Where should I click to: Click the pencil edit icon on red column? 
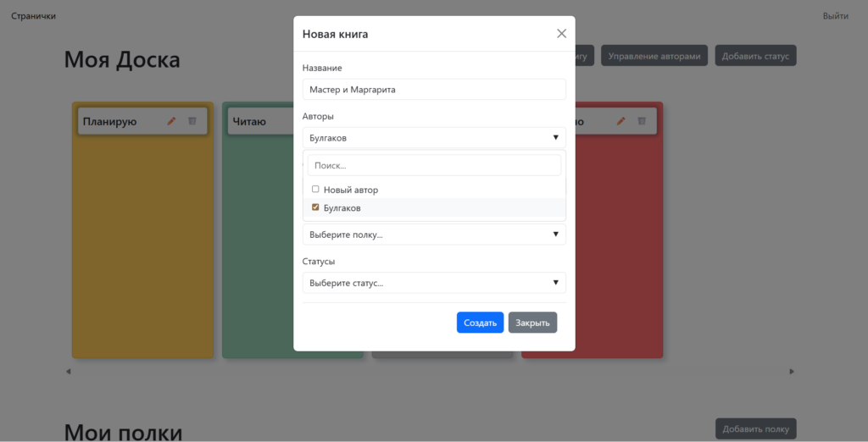tap(620, 122)
